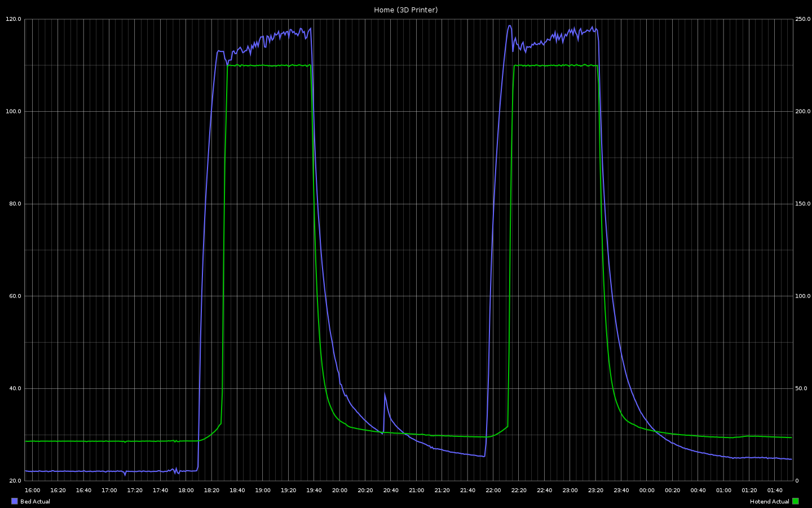Click the 50.0 right axis label

(x=801, y=388)
